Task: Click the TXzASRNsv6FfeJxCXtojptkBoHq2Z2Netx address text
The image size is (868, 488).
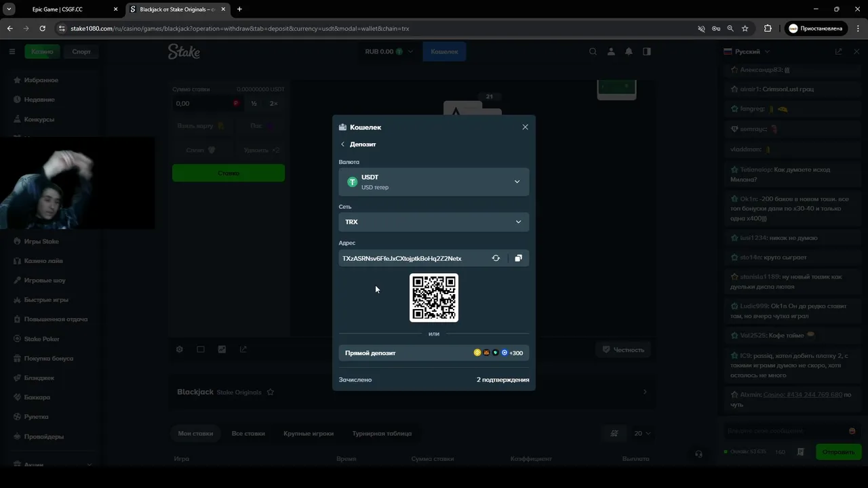Action: pos(402,258)
